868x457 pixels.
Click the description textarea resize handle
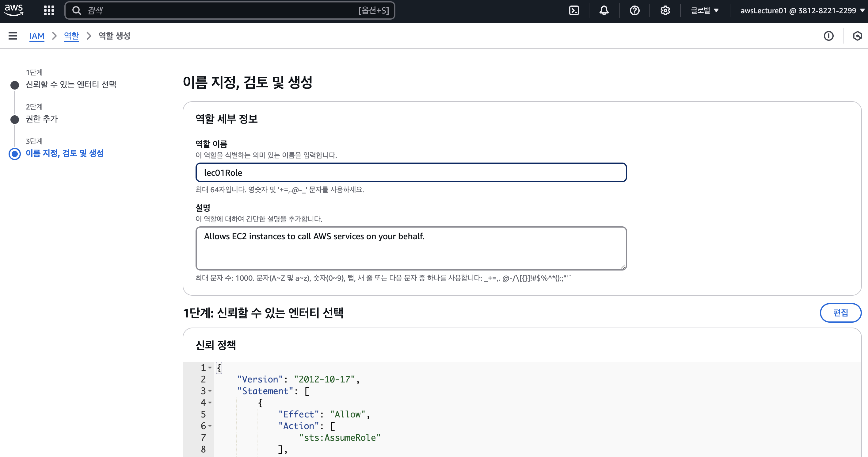coord(623,267)
